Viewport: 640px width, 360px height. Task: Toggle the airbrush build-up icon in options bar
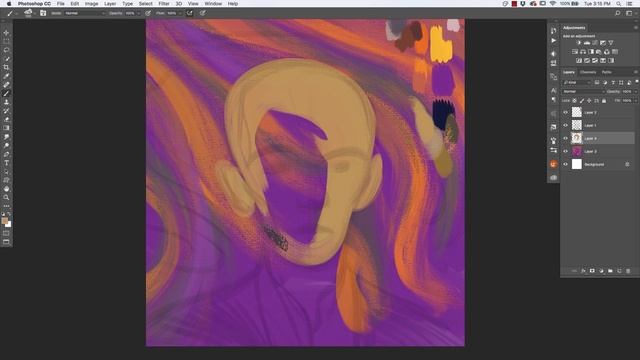pyautogui.click(x=190, y=13)
